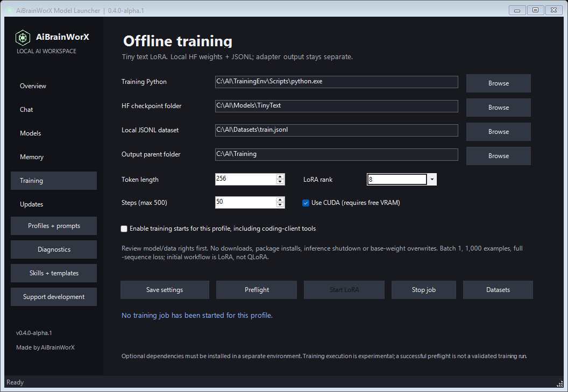Expand the LoRA rank dropdown arrow
Viewport: 568px width, 392px height.
(432, 180)
